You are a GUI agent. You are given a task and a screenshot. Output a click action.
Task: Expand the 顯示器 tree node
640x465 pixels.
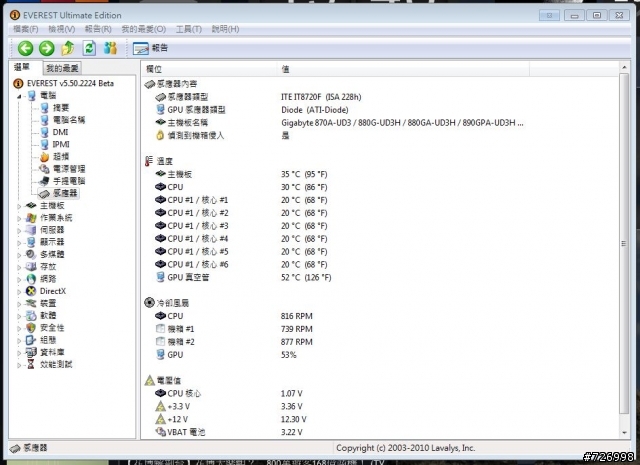coord(19,243)
